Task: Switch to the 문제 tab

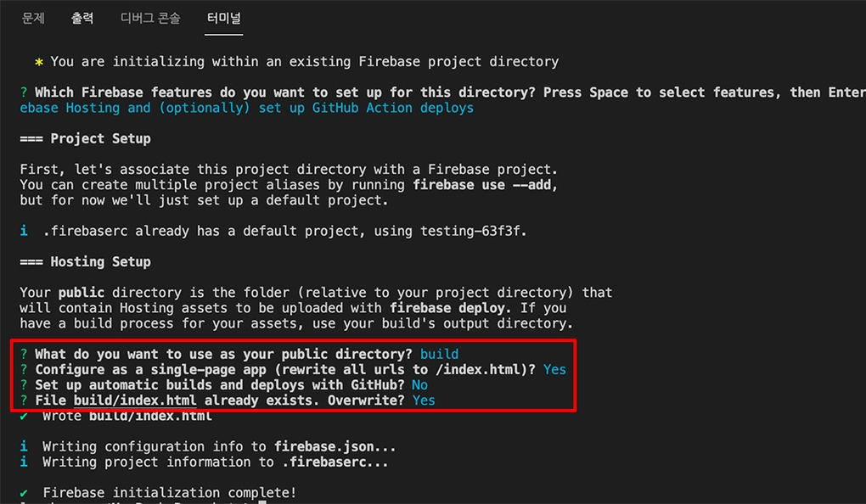Action: [x=32, y=18]
